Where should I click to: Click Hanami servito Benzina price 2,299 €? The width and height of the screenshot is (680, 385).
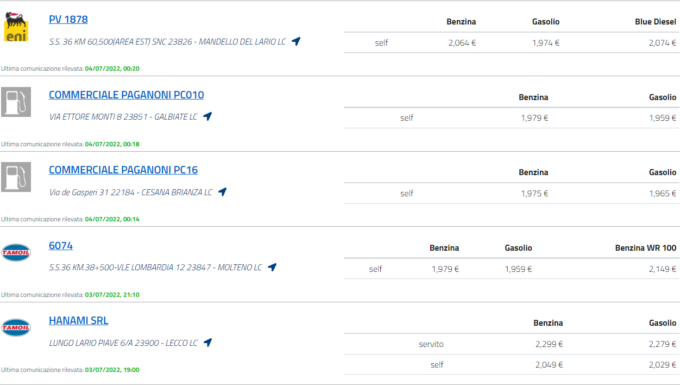pyautogui.click(x=549, y=344)
